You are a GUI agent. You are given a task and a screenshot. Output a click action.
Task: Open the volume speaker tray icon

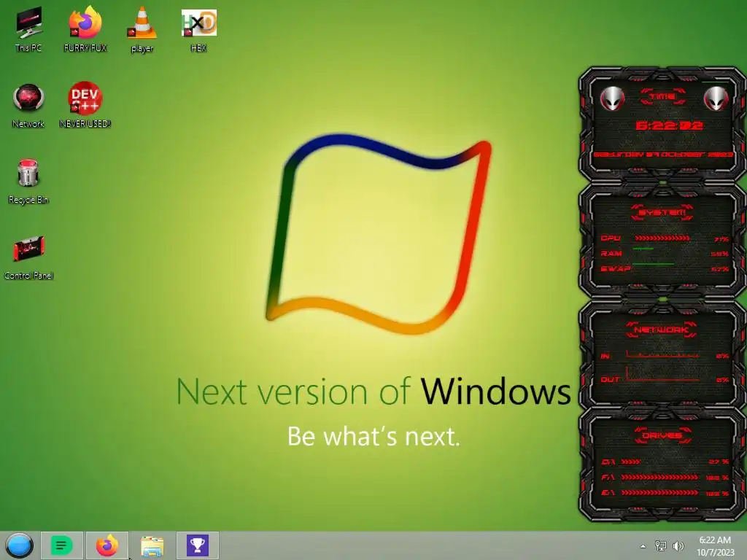(678, 545)
